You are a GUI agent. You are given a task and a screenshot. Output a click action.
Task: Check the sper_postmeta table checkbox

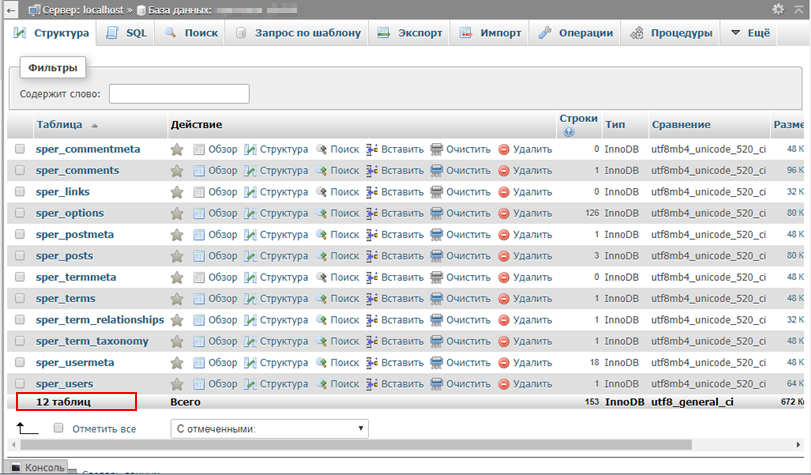tap(20, 234)
